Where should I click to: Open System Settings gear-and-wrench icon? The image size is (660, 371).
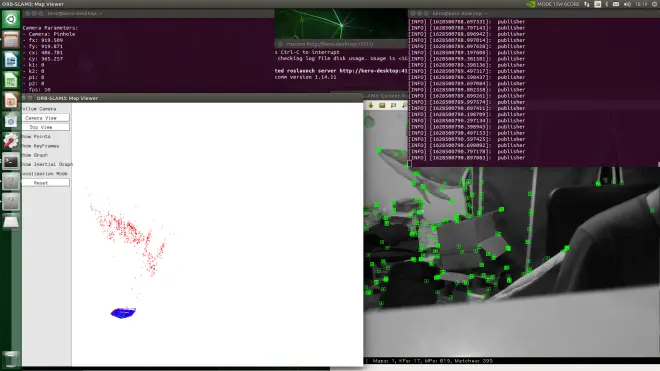click(x=11, y=141)
